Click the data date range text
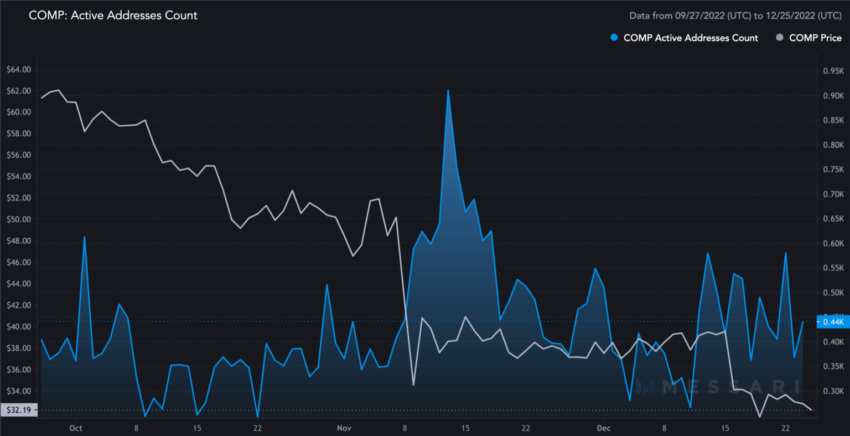The width and height of the screenshot is (850, 436). click(736, 16)
